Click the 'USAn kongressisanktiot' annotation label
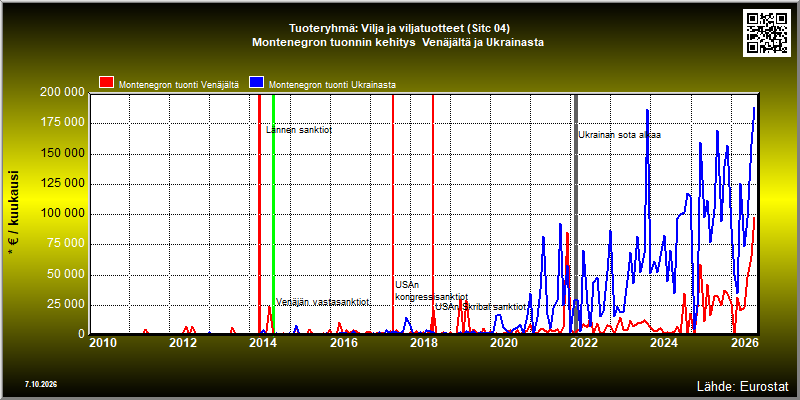The height and width of the screenshot is (400, 800). pos(432,291)
